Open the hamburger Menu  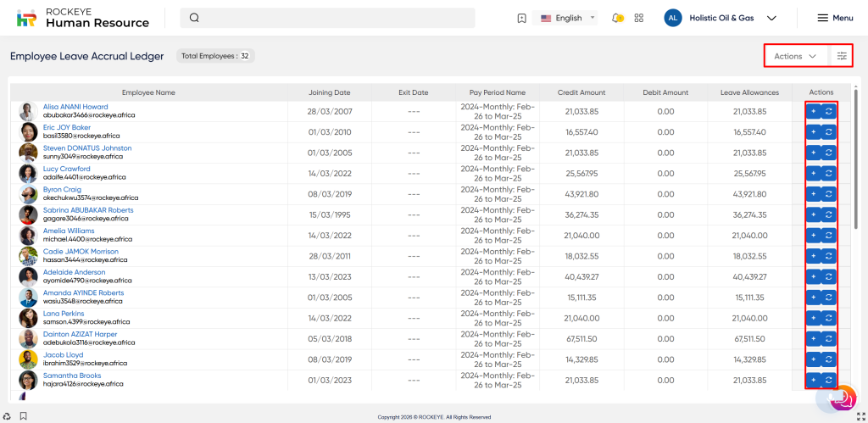(x=834, y=18)
